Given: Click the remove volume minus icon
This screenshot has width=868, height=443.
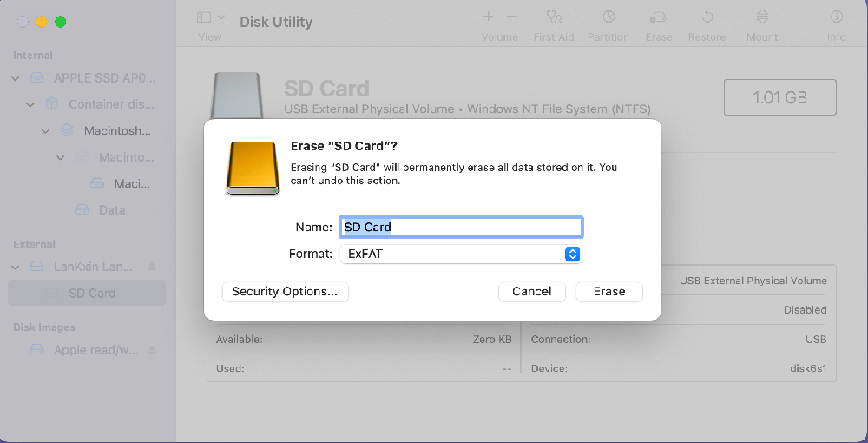Looking at the screenshot, I should pos(512,17).
